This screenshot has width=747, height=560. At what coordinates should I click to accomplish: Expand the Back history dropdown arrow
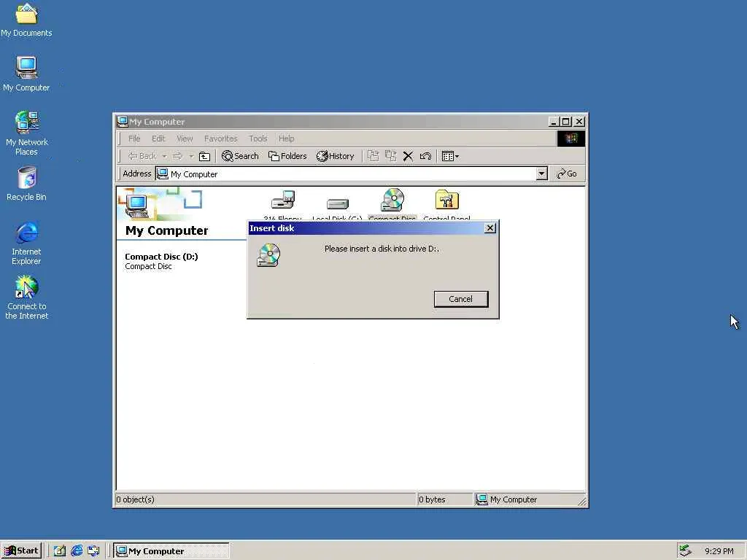(x=164, y=156)
